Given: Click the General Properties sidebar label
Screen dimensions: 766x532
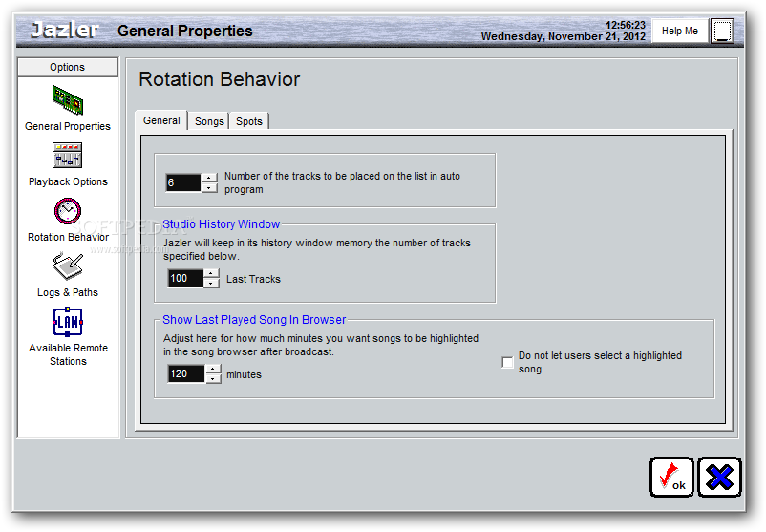Looking at the screenshot, I should tap(68, 126).
